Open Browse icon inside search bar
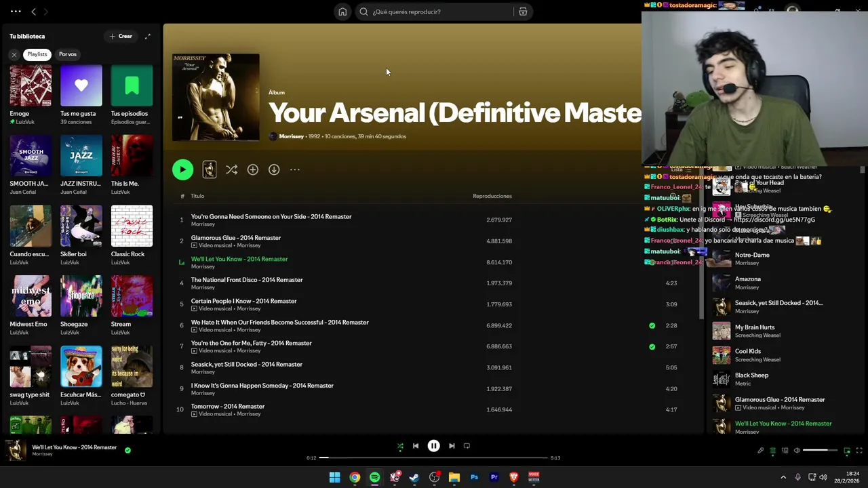868x488 pixels. point(523,12)
